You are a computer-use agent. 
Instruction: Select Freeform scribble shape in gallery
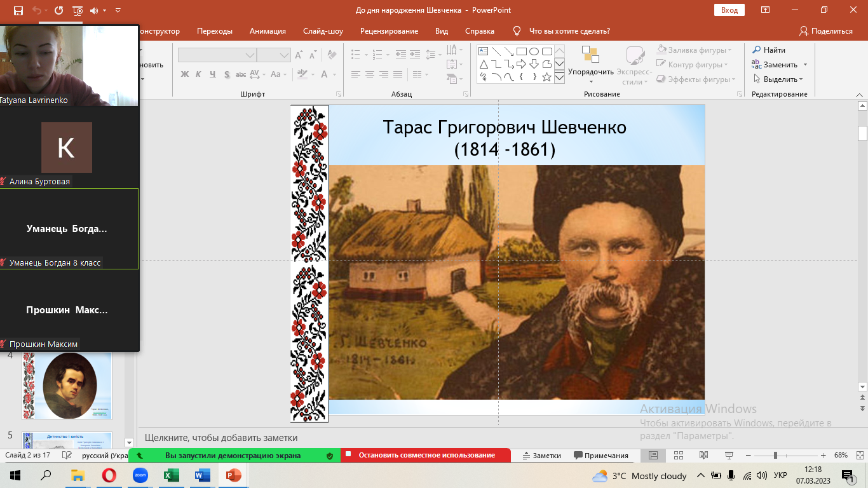click(483, 77)
